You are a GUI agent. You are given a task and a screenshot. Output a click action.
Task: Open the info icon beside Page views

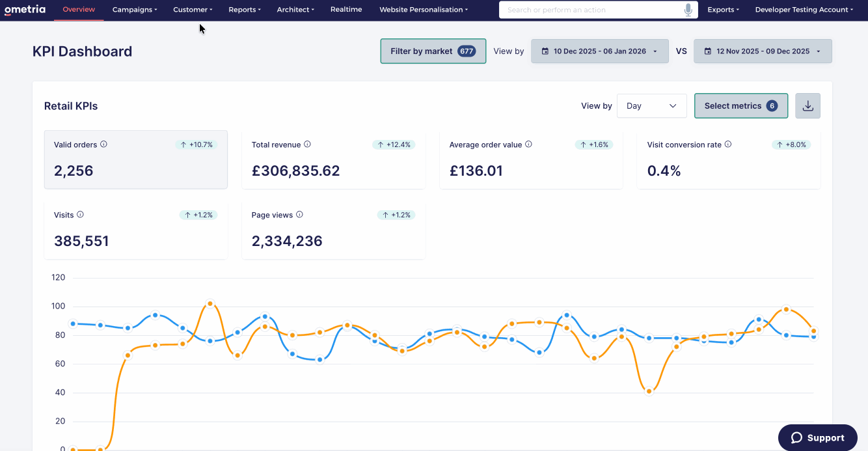pyautogui.click(x=299, y=215)
